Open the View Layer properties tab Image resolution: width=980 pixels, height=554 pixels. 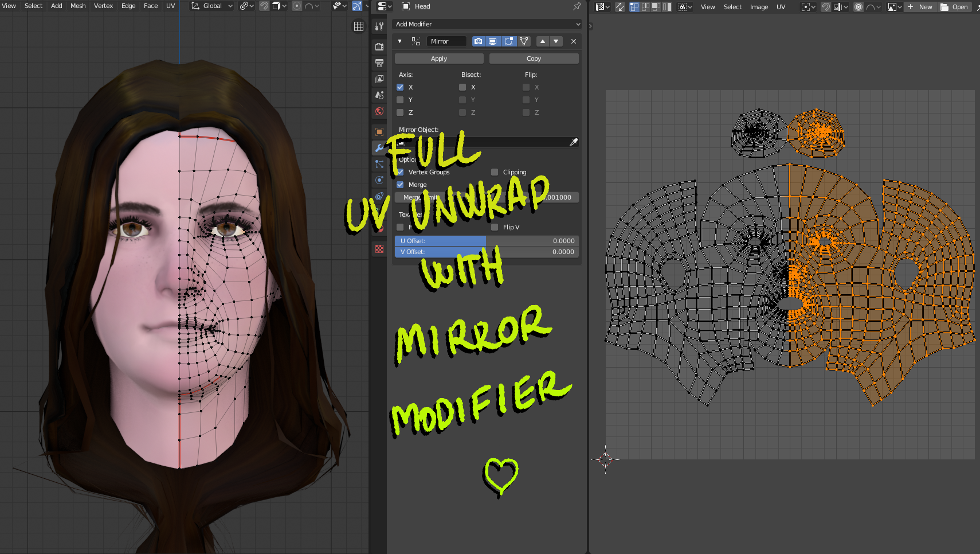coord(379,79)
